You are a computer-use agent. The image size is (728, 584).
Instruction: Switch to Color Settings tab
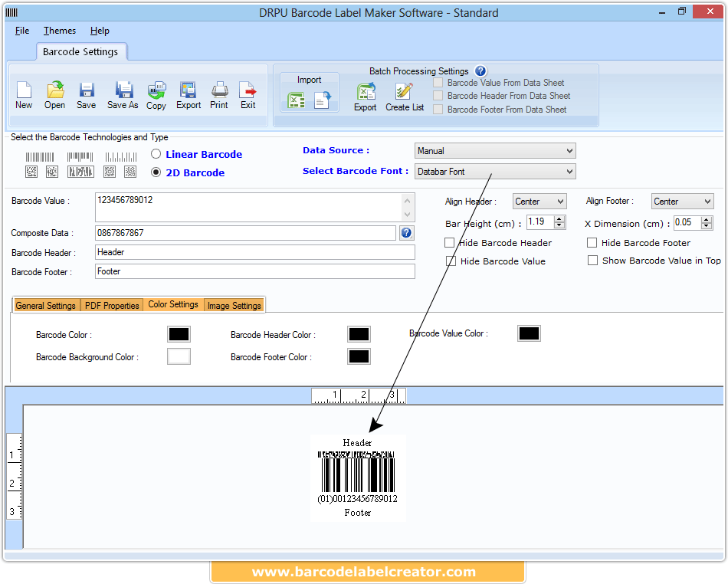(173, 304)
